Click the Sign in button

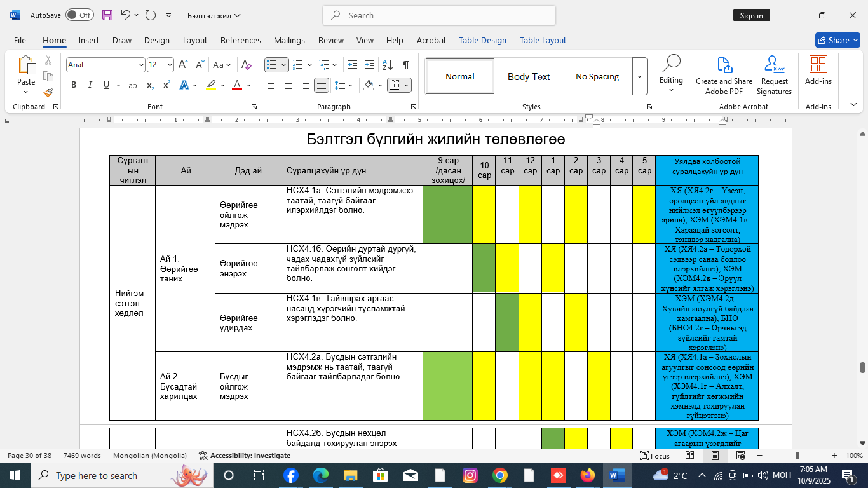coord(751,15)
